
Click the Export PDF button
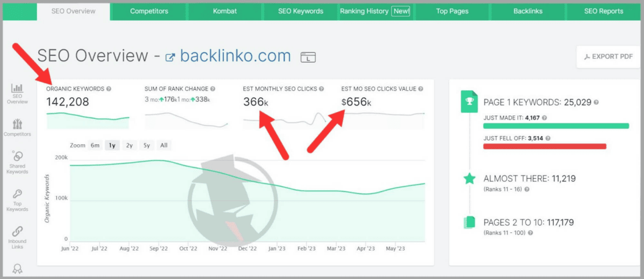(x=608, y=57)
